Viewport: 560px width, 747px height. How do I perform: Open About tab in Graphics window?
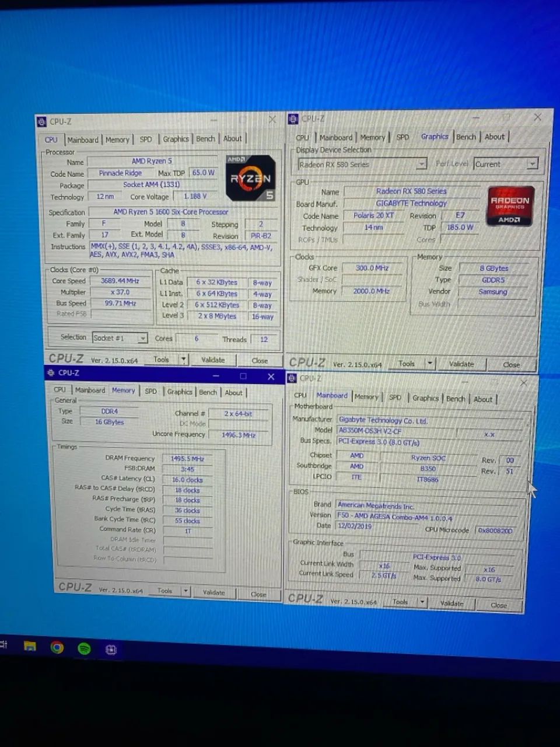[495, 137]
